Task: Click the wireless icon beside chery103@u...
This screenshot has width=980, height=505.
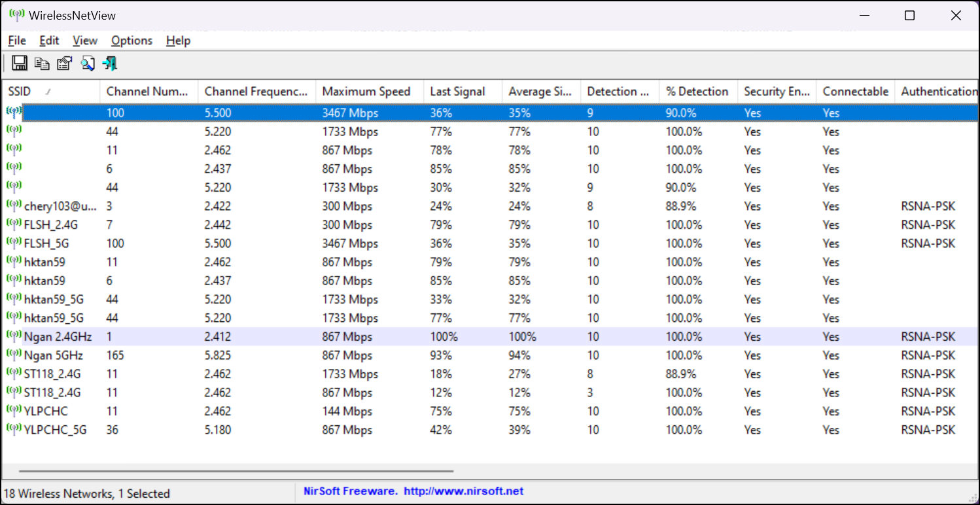Action: pos(14,205)
